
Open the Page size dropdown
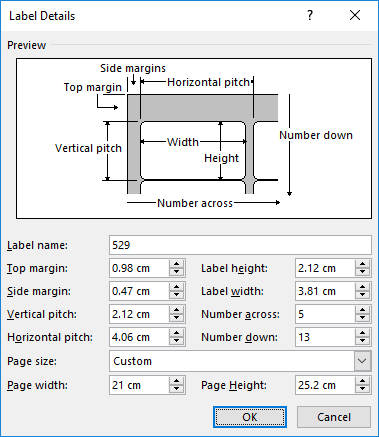[362, 361]
